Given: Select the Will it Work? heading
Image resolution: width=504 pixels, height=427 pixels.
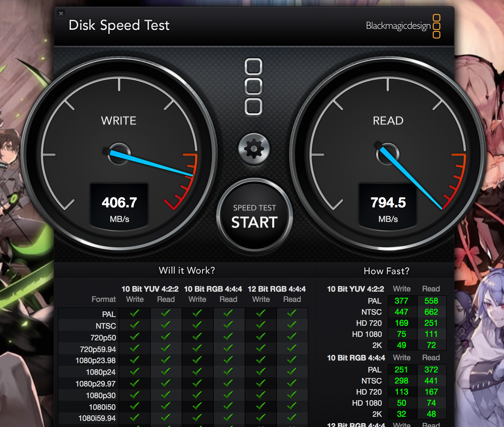Looking at the screenshot, I should click(187, 270).
